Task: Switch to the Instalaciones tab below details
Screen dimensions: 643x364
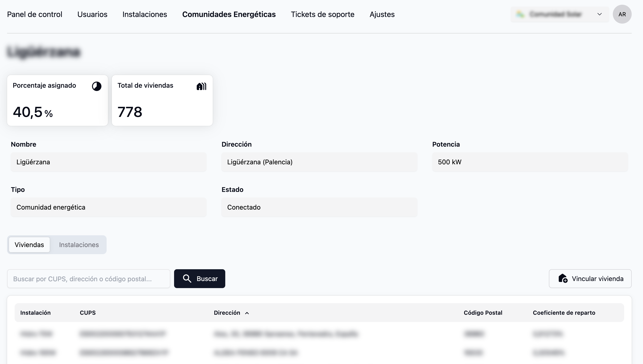Action: coord(79,244)
